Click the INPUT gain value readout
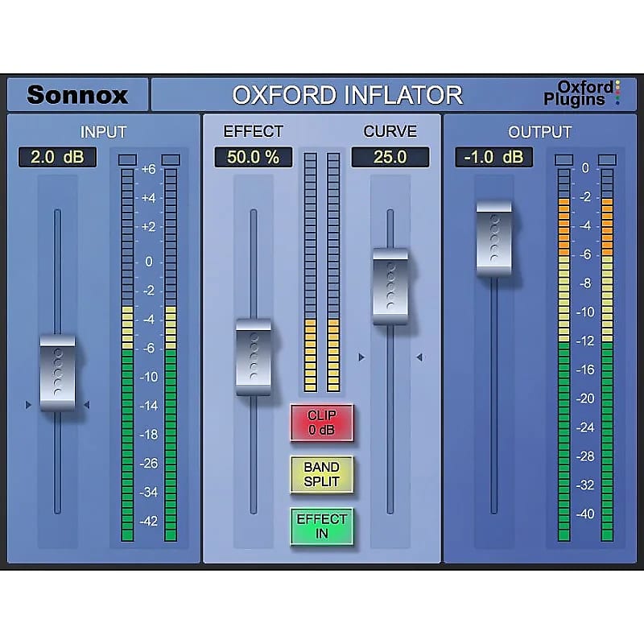This screenshot has width=644, height=644. (x=56, y=158)
